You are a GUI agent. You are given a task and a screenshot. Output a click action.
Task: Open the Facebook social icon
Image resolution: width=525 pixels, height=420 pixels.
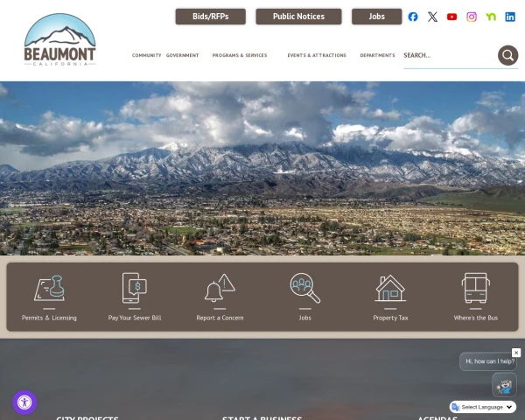point(413,17)
